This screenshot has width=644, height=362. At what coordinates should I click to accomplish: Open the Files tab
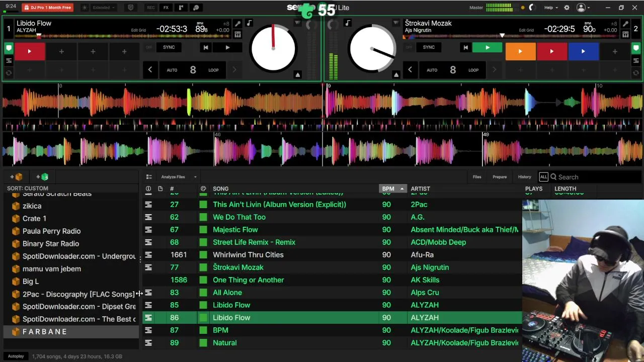click(477, 177)
